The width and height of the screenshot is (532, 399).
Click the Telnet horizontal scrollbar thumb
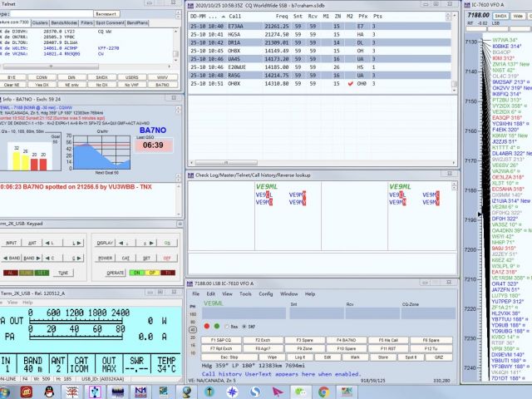51,66
